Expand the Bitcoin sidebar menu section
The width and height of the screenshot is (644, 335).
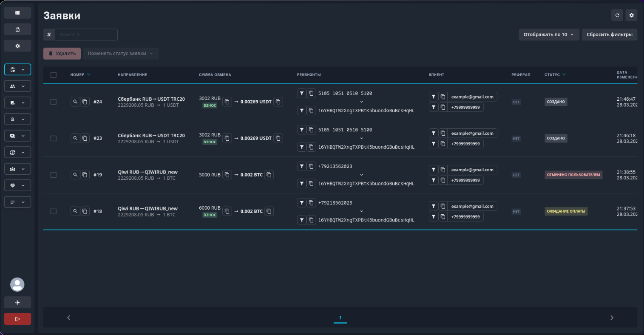coord(17,119)
